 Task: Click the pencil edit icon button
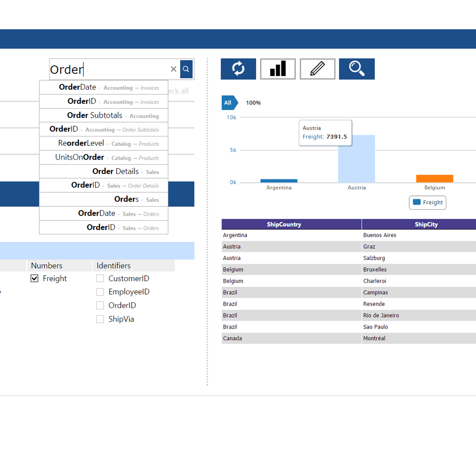317,69
